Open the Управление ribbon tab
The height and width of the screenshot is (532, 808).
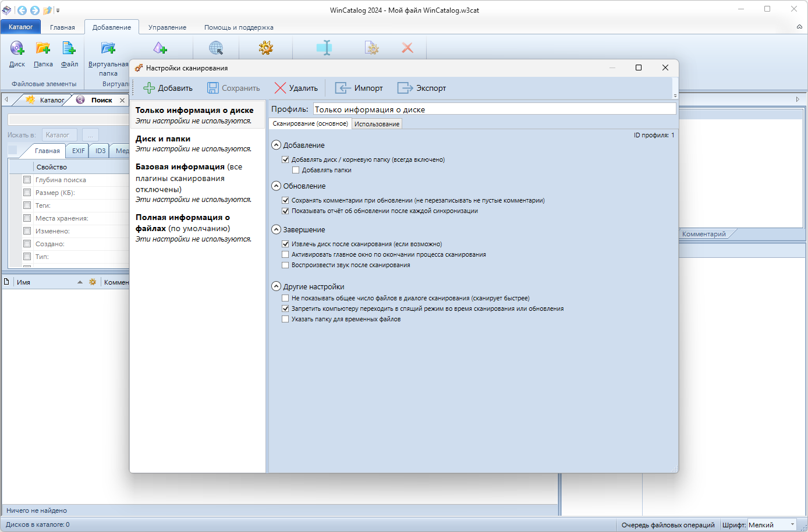[167, 27]
